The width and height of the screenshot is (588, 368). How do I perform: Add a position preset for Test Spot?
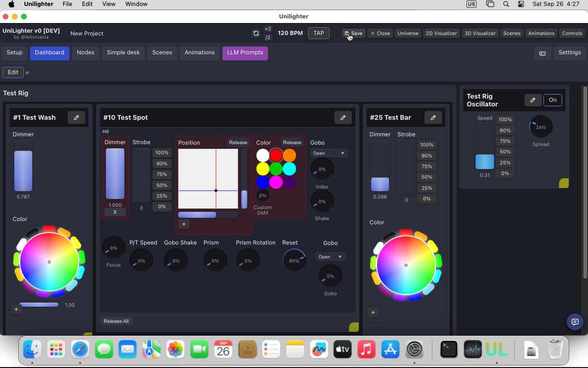coord(184,224)
